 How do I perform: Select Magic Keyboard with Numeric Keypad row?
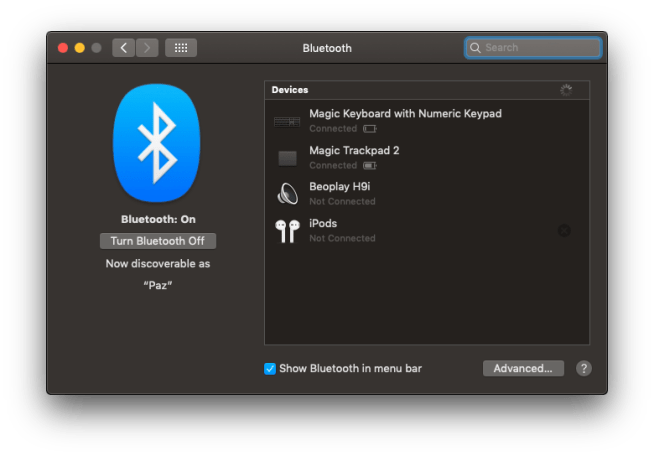coord(405,114)
